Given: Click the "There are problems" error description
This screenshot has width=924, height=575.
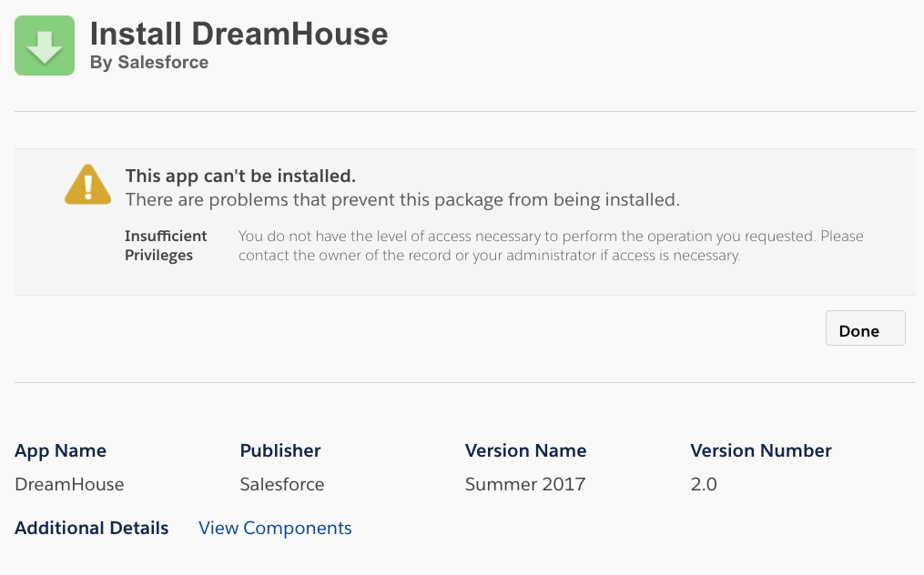Looking at the screenshot, I should pyautogui.click(x=402, y=199).
